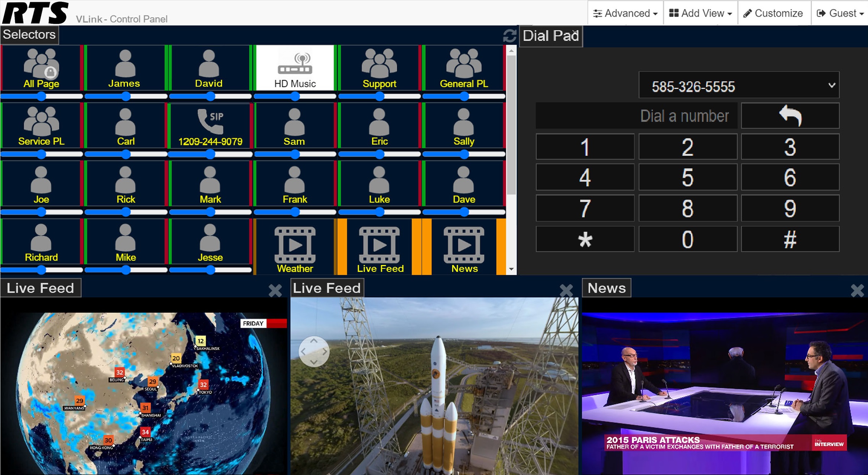This screenshot has height=475, width=868.
Task: Adjust the Sally volume slider
Action: (464, 154)
